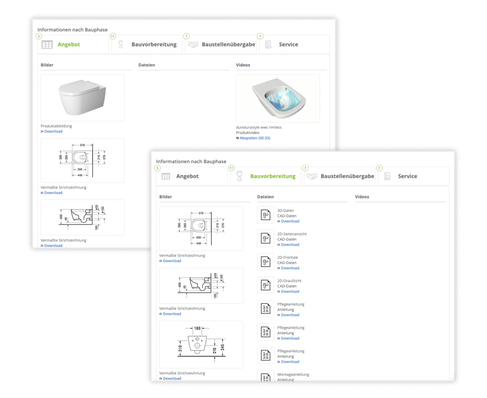Download side-section Strichzeichnung in front panel

pyautogui.click(x=172, y=314)
